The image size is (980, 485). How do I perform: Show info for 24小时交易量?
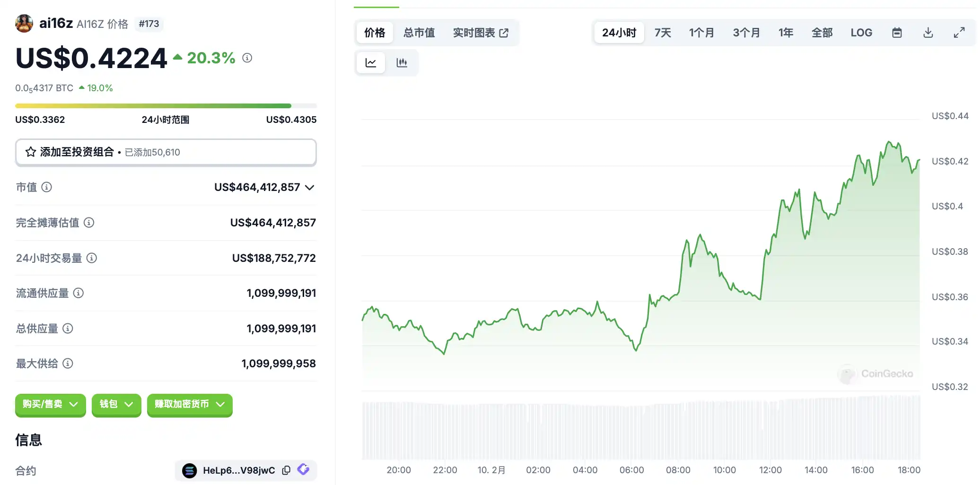(92, 258)
